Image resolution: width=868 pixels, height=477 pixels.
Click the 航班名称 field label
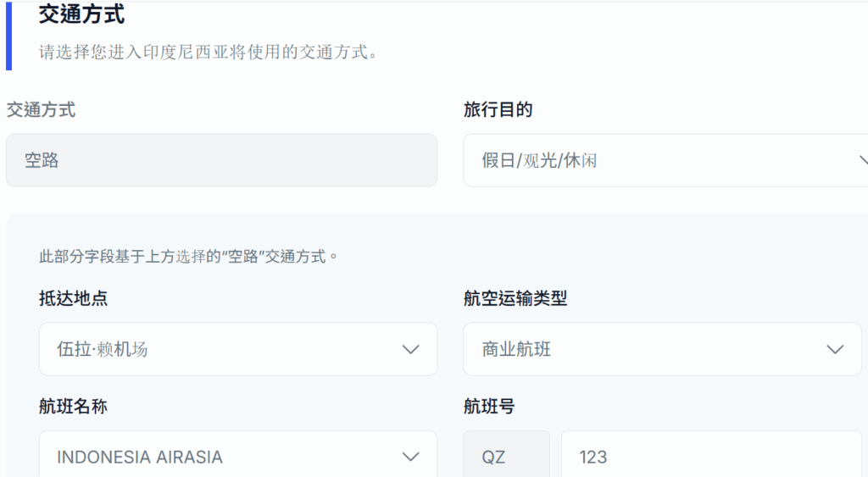74,407
